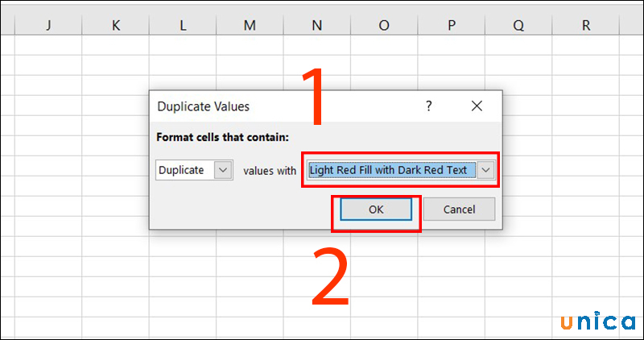
Task: Close the Duplicate Values dialog
Action: click(477, 106)
